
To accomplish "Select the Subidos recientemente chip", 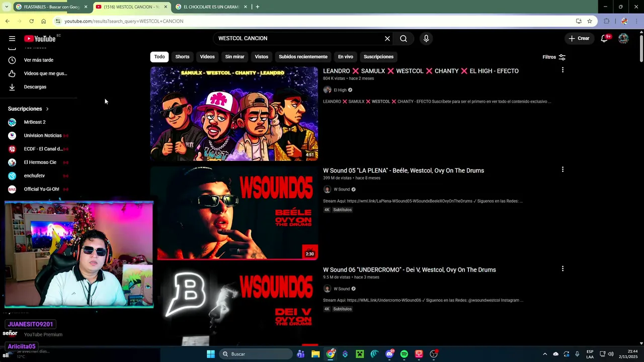I will click(303, 57).
